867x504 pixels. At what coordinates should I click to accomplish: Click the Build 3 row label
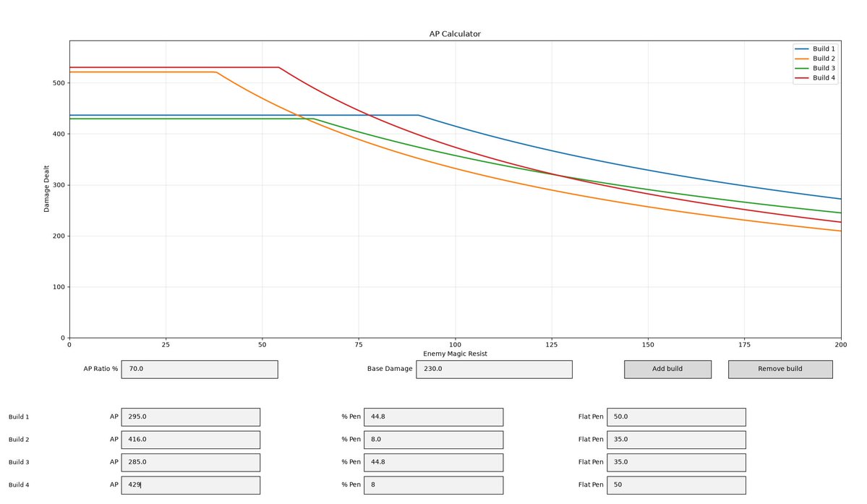(x=19, y=463)
